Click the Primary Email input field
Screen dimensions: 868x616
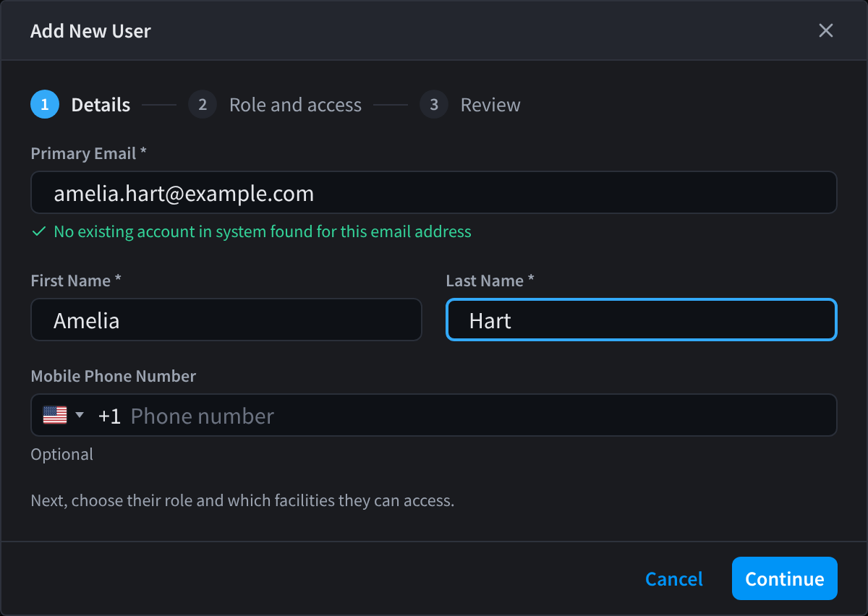[434, 192]
